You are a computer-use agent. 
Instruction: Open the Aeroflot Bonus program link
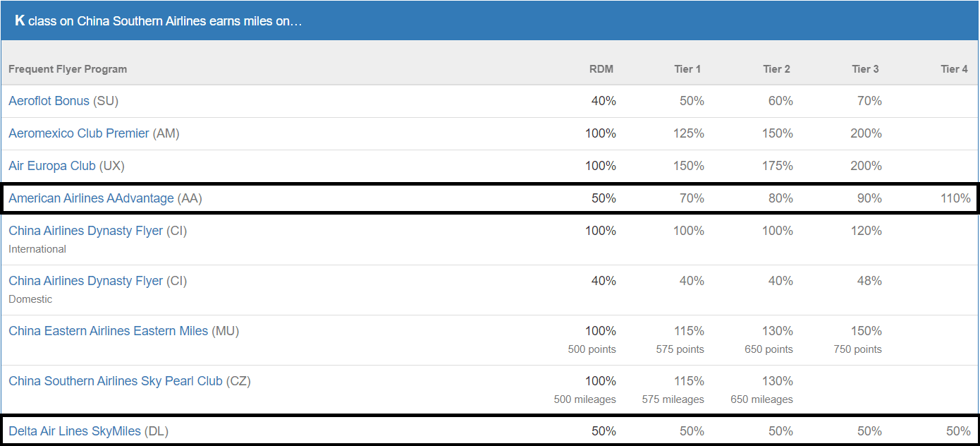[49, 101]
